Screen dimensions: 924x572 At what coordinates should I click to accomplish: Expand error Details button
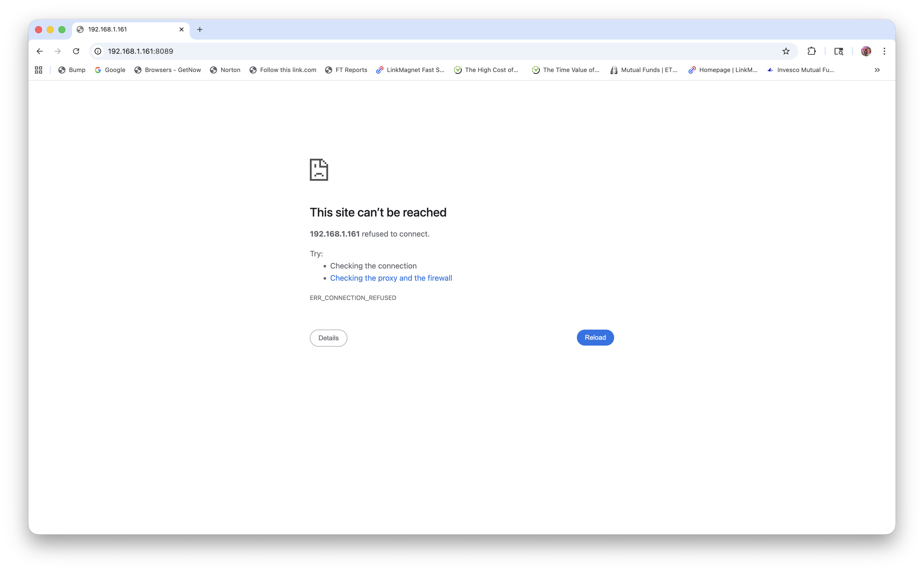[328, 338]
